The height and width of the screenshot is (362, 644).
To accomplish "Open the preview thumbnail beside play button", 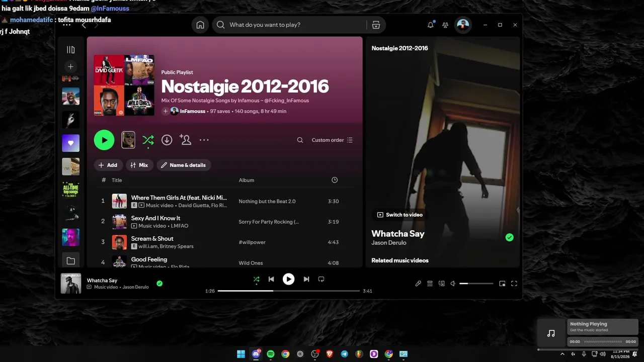I will pos(128,140).
